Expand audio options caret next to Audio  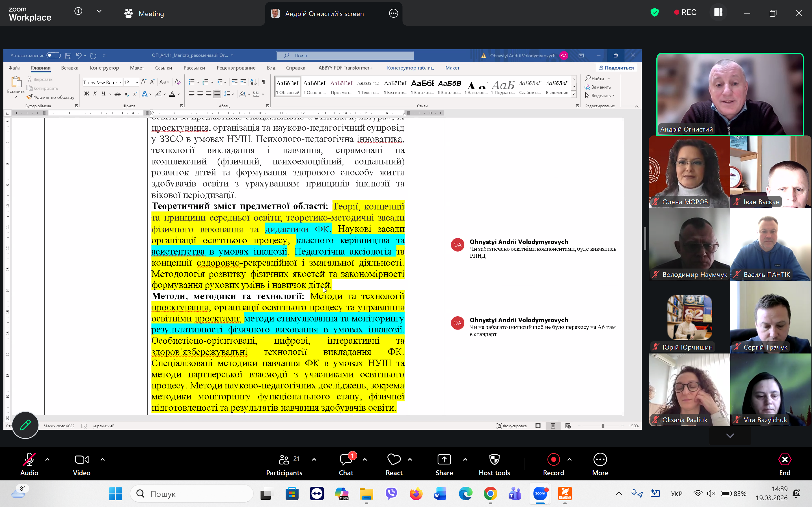[x=47, y=459]
